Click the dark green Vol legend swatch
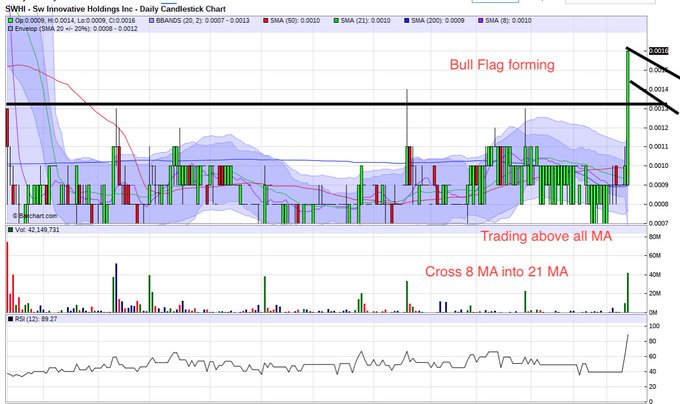 pyautogui.click(x=10, y=230)
